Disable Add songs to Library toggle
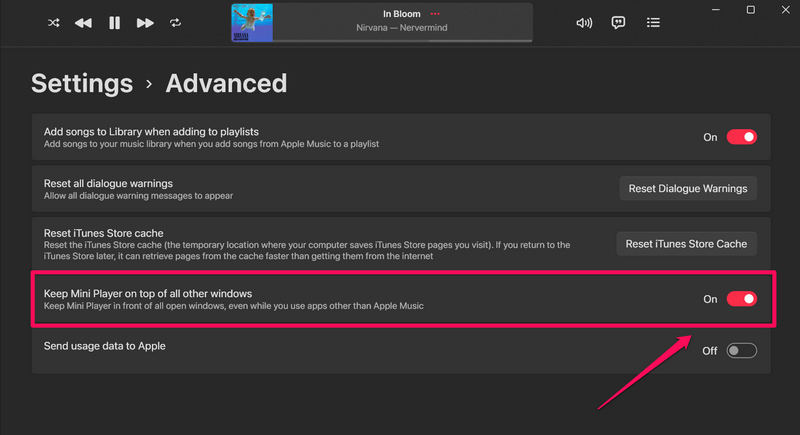 [741, 137]
